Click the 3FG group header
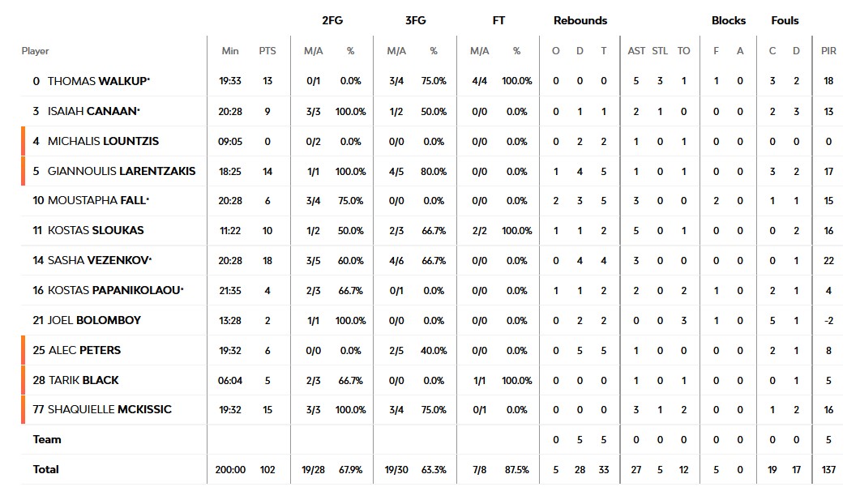 tap(415, 21)
